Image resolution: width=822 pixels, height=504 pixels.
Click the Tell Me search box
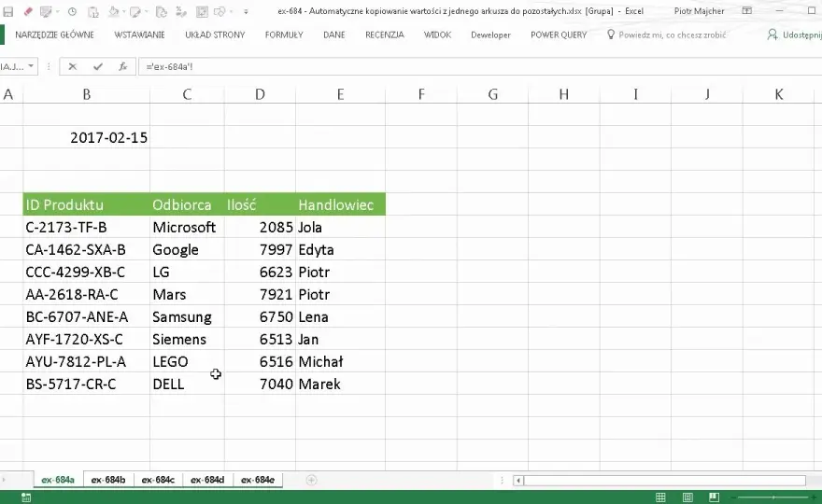click(667, 35)
